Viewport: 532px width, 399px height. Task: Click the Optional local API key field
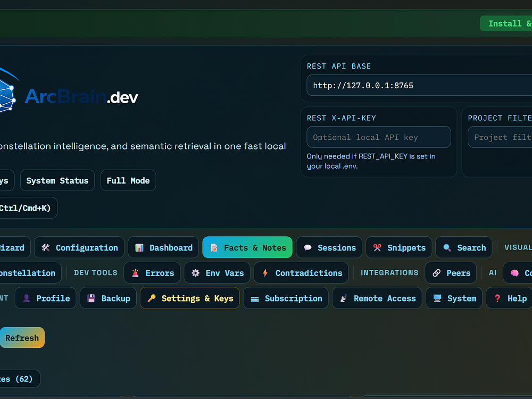379,137
